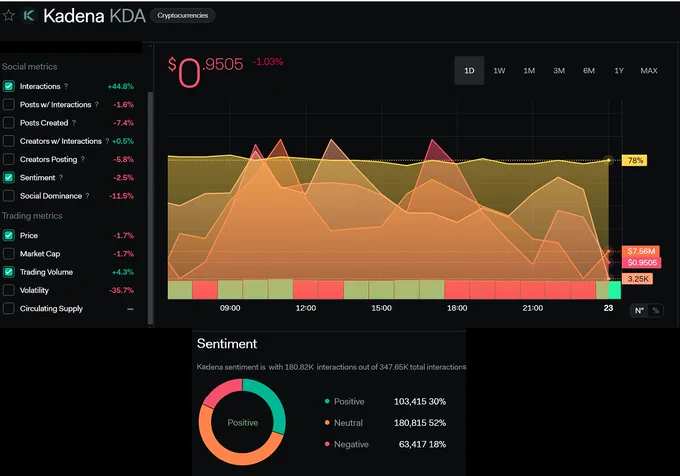680x476 pixels.
Task: Switch chart to MAX range
Action: click(x=649, y=71)
